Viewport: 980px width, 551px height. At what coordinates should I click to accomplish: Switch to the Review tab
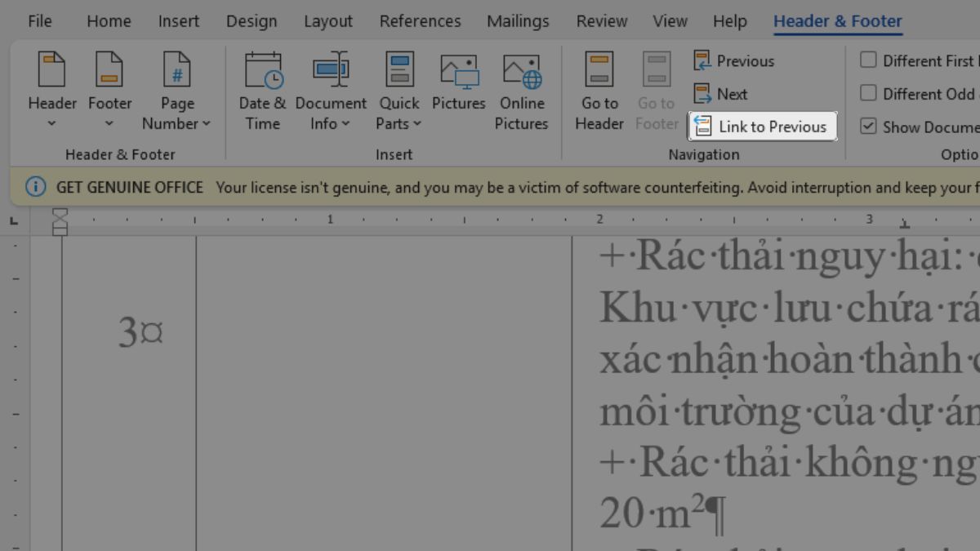coord(603,21)
